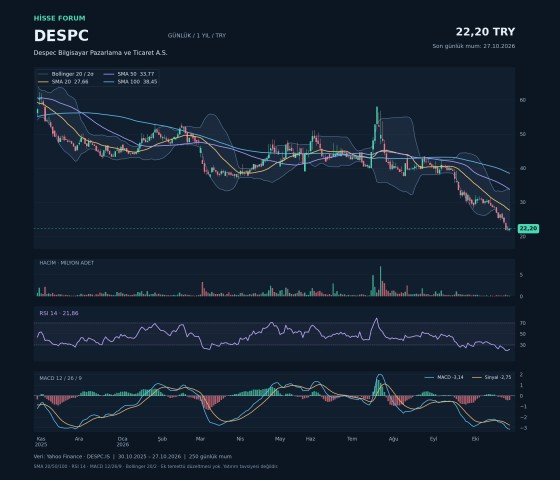Click the 20 tick on the price axis
The width and height of the screenshot is (560, 480).
pos(522,236)
